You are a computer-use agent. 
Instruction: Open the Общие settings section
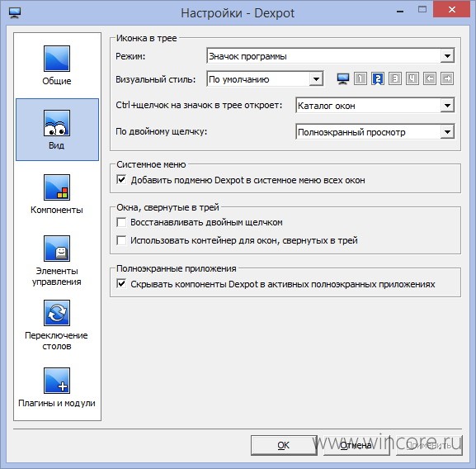click(x=57, y=65)
